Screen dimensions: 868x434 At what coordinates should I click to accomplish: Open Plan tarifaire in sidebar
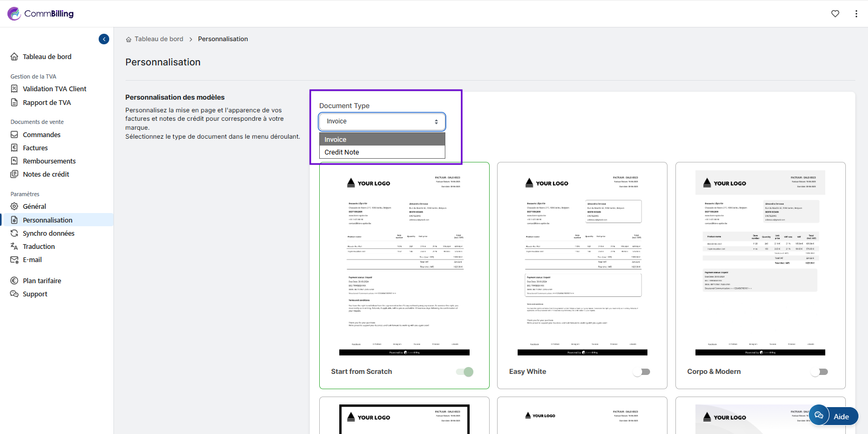[42, 281]
